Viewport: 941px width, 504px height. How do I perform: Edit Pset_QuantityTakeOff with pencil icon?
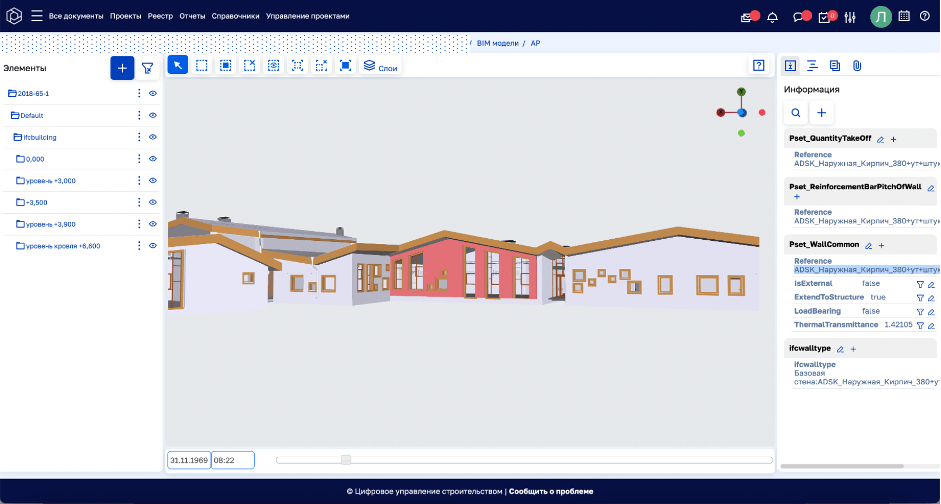[x=881, y=139]
